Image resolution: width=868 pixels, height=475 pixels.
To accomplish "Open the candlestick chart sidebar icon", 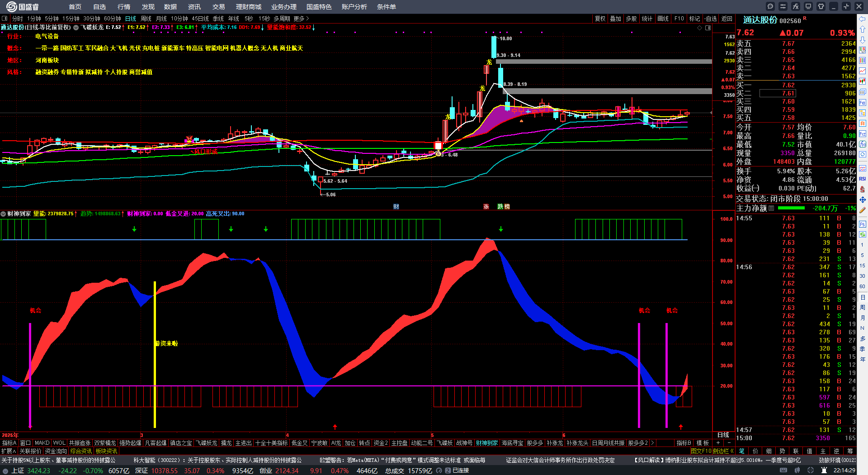I will click(x=863, y=81).
